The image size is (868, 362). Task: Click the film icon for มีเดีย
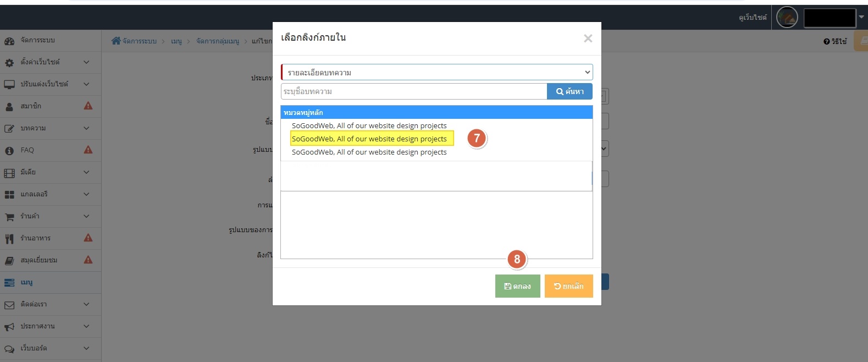pyautogui.click(x=9, y=173)
